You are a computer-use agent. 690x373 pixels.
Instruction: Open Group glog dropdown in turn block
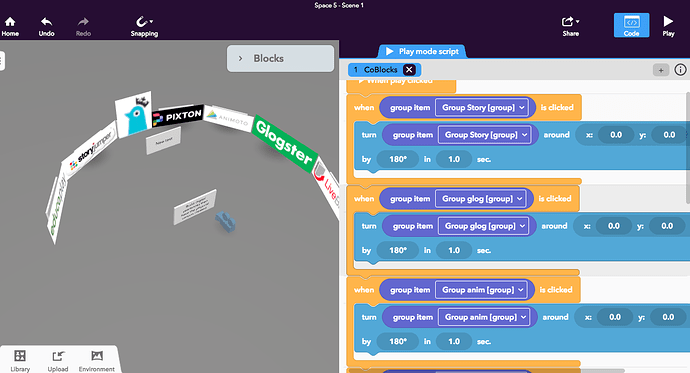(x=484, y=226)
